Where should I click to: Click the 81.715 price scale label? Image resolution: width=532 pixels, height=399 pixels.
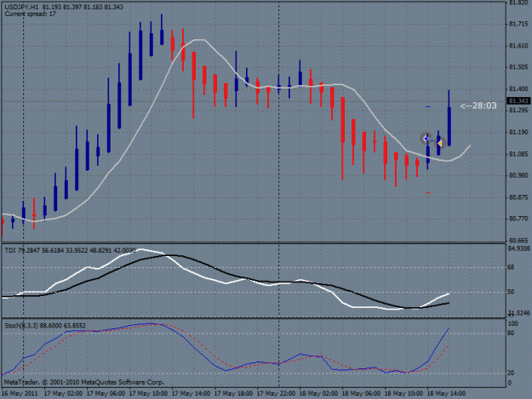[x=518, y=24]
